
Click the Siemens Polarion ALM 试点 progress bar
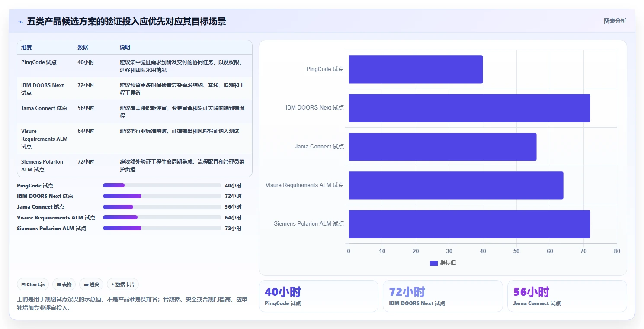162,228
